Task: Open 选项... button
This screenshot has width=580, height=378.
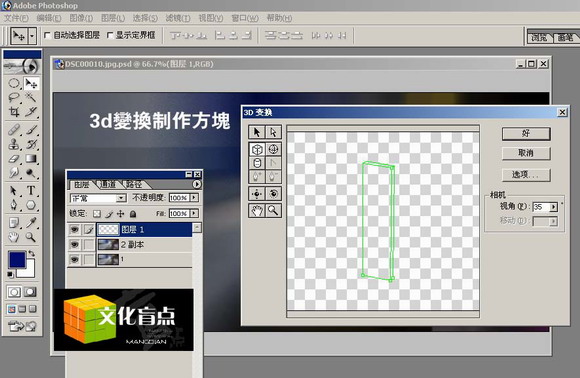Action: click(x=526, y=175)
